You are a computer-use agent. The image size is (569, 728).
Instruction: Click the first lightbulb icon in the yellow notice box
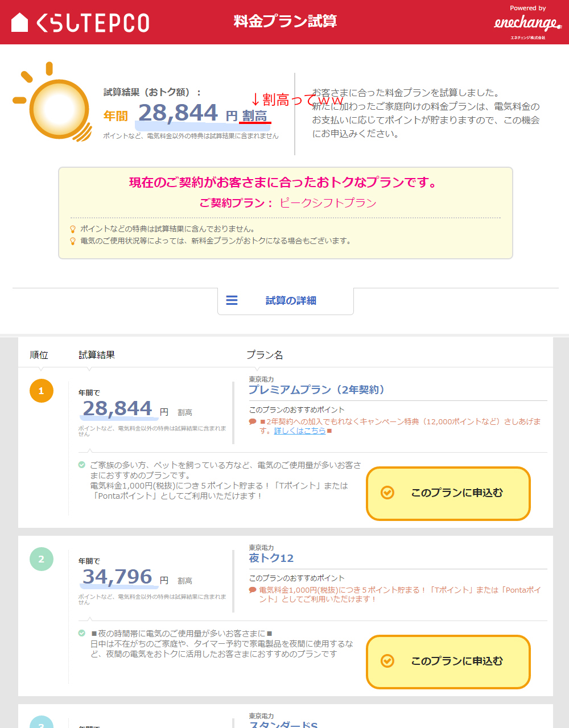[73, 229]
